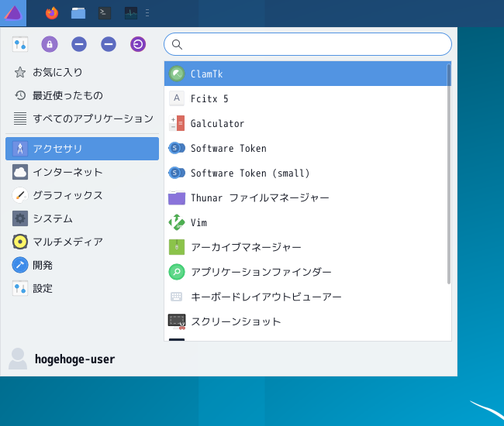Open スクリーンショット entry text
504x426 pixels.
click(236, 321)
